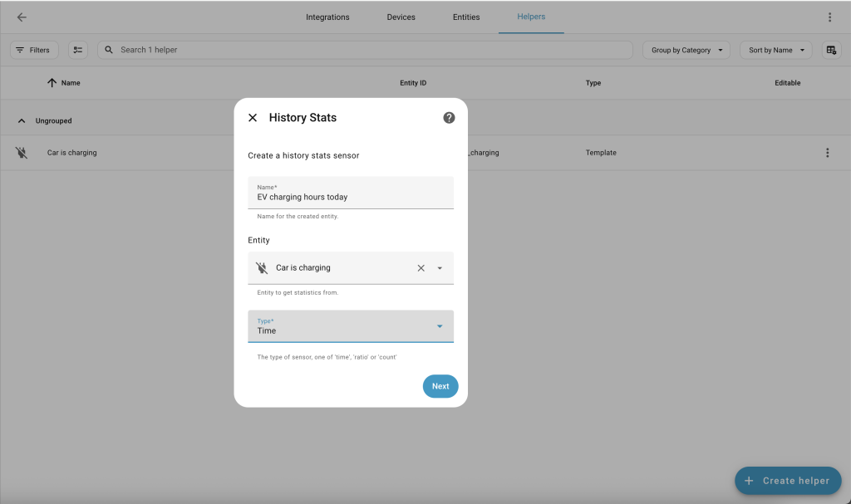Screen dimensions: 851x504
Task: Expand the Entity picker dropdown arrow
Action: (440, 268)
